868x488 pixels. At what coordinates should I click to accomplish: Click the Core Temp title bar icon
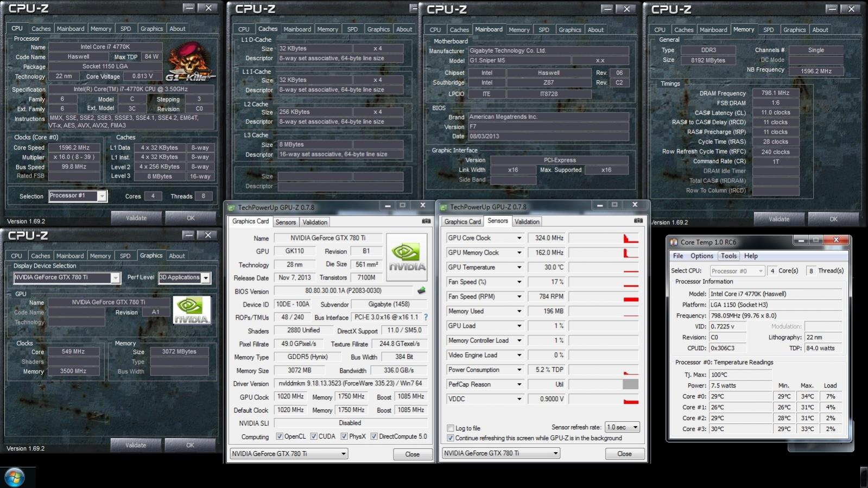point(674,242)
